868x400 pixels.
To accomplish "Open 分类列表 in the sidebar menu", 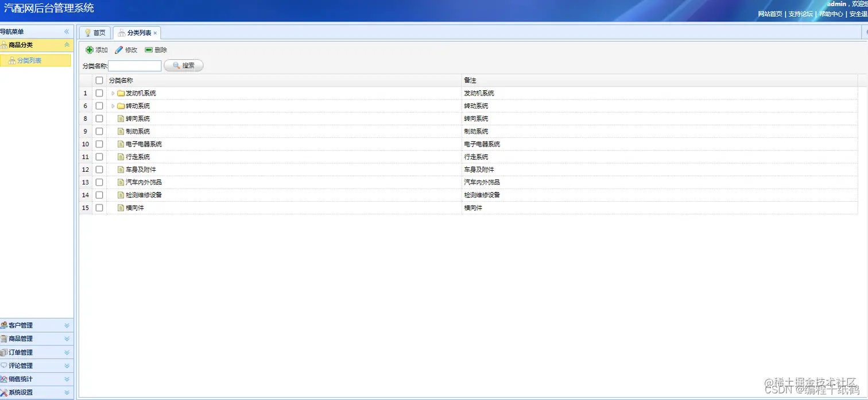I will (36, 60).
